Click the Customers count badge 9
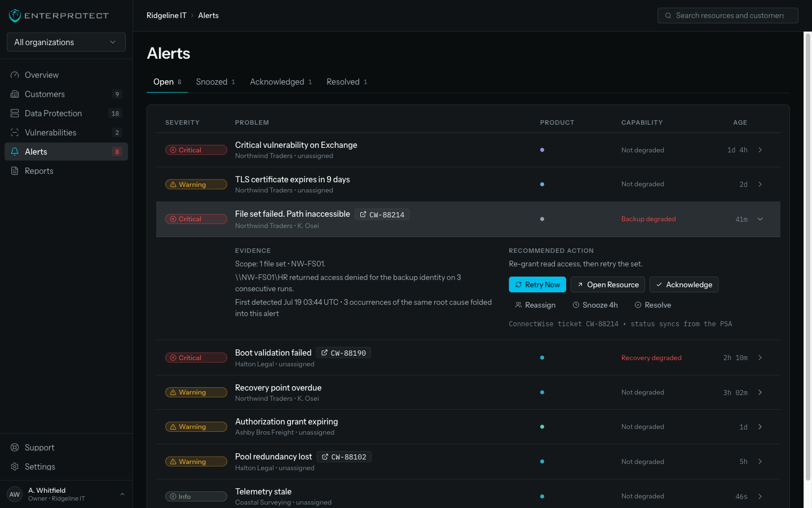The height and width of the screenshot is (508, 812). (x=117, y=94)
